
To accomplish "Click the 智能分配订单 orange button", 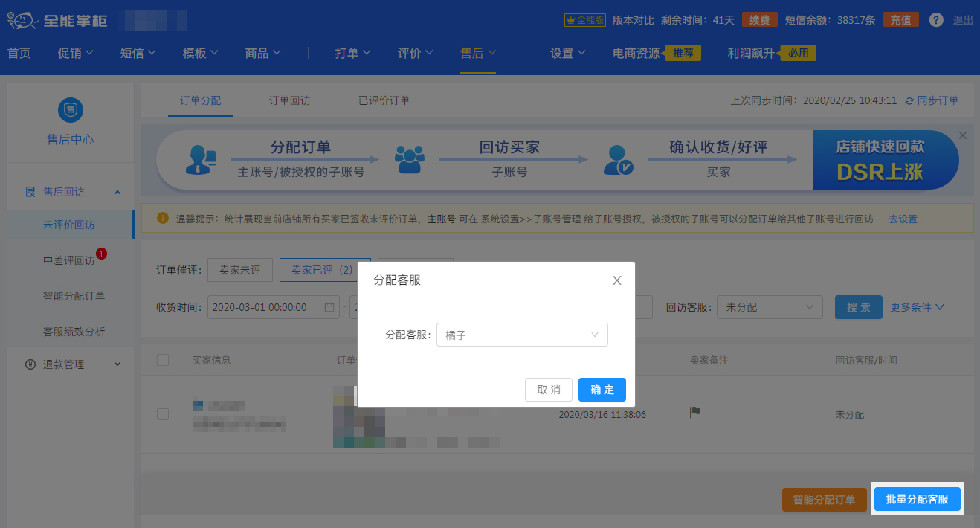I will coord(824,500).
